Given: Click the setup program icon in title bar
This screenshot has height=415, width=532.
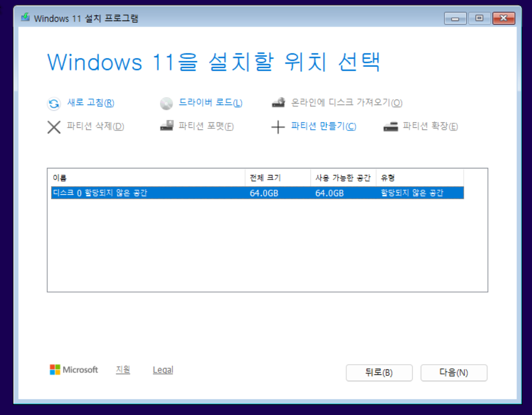Looking at the screenshot, I should 25,17.
